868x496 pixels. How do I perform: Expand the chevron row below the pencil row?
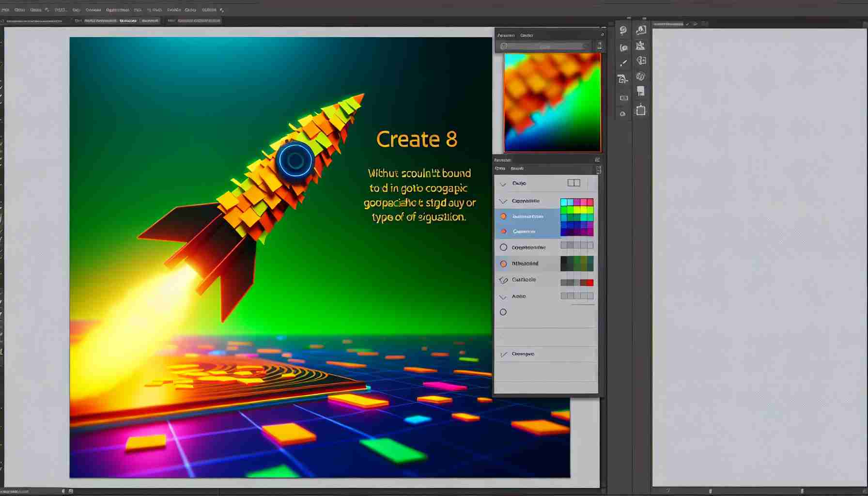coord(503,296)
